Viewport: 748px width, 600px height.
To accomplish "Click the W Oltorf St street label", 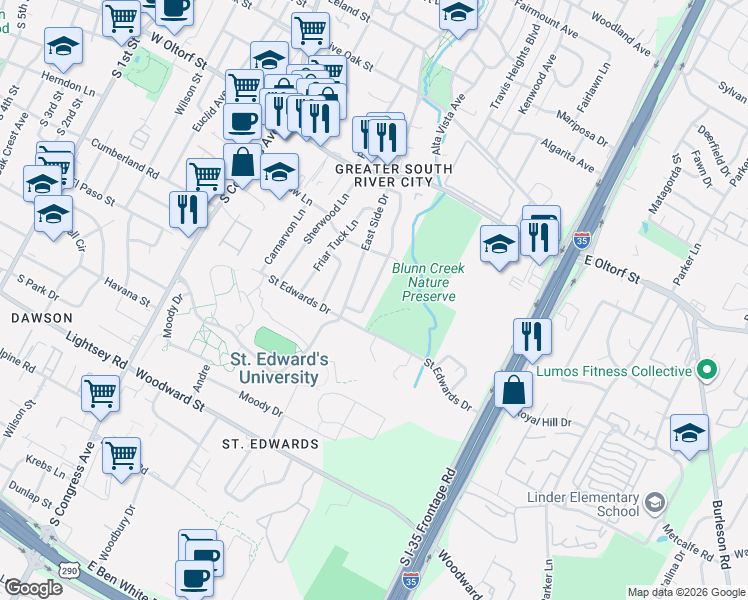I will (179, 51).
